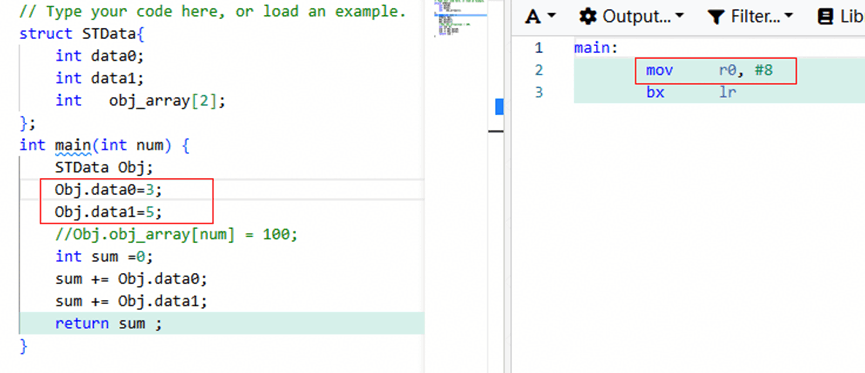This screenshot has height=373, width=865.
Task: Click the 'int main(int num) {' line
Action: [x=104, y=145]
